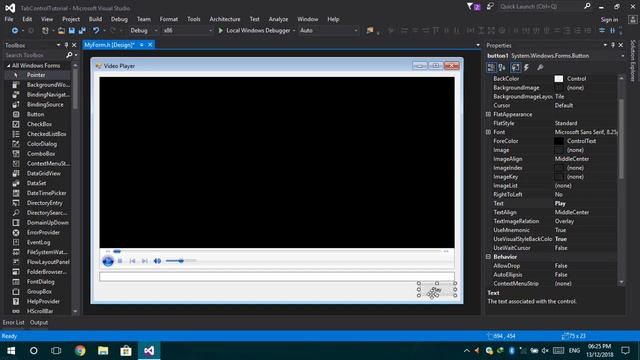Image resolution: width=640 pixels, height=360 pixels.
Task: Click Sign in link
Action: [609, 20]
